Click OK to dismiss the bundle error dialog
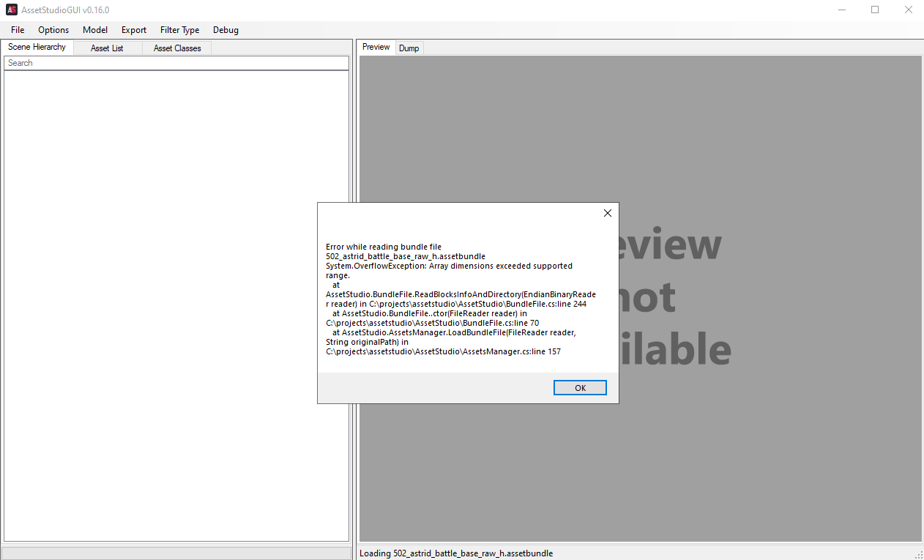Screen dimensions: 924x560 (579, 387)
